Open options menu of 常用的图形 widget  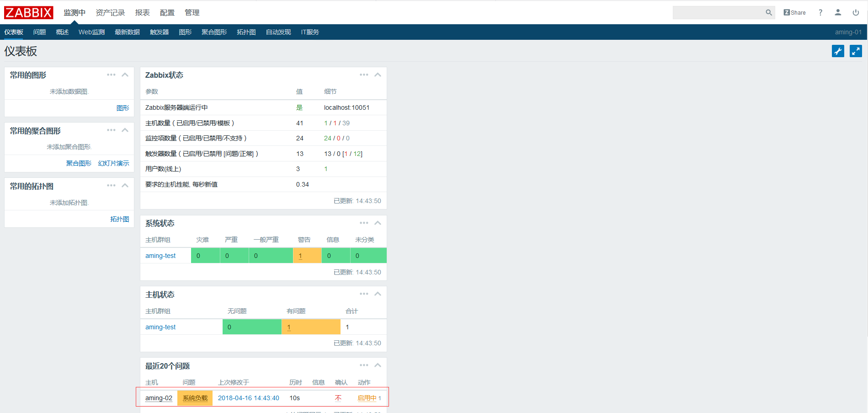click(x=111, y=75)
